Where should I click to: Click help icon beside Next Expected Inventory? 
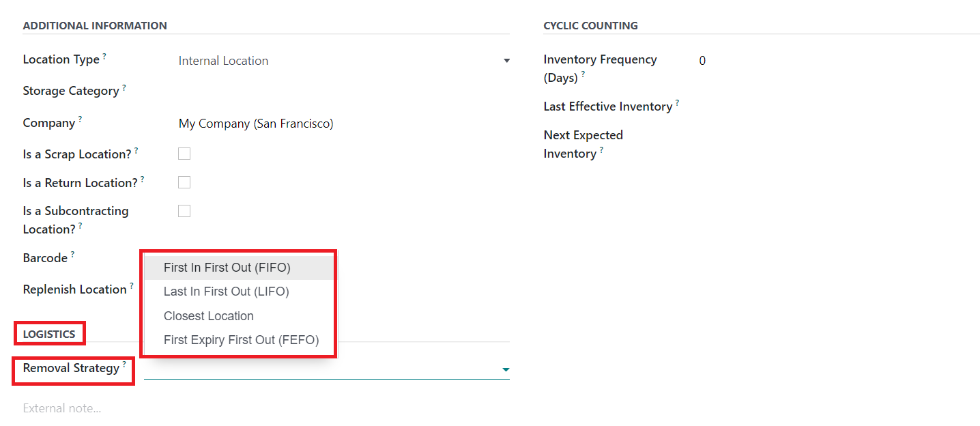coord(601,150)
